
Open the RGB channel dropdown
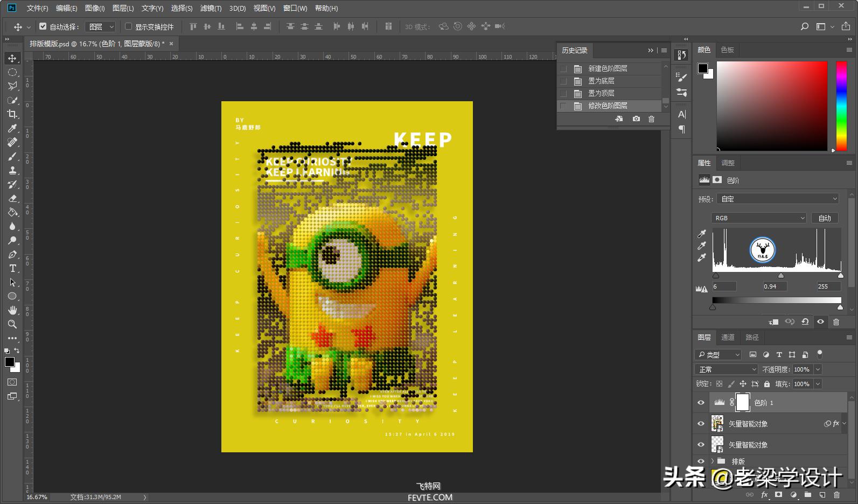click(758, 218)
